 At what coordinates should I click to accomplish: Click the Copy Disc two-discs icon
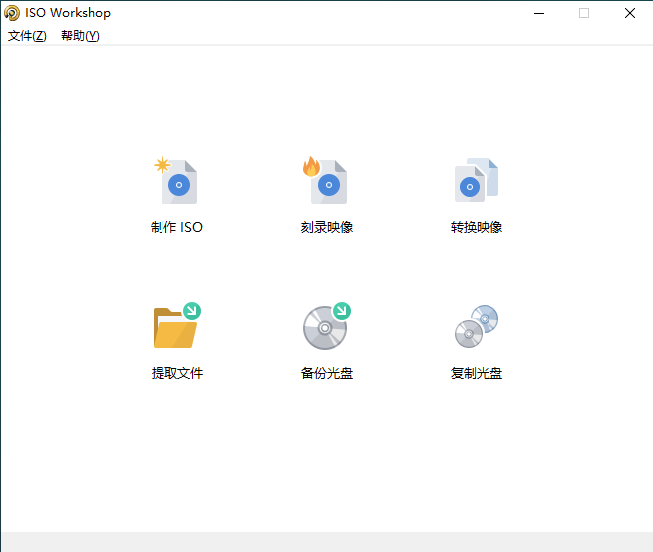(x=476, y=327)
